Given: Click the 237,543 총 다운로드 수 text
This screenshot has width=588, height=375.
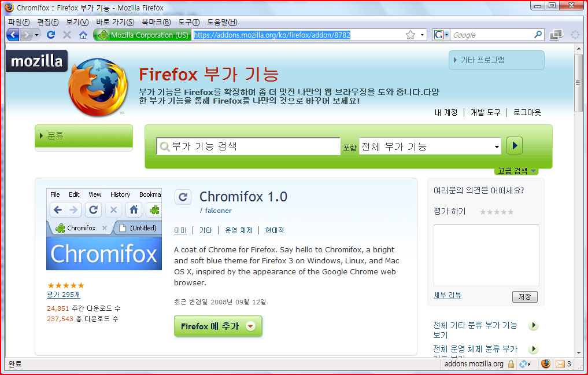Looking at the screenshot, I should (x=83, y=319).
